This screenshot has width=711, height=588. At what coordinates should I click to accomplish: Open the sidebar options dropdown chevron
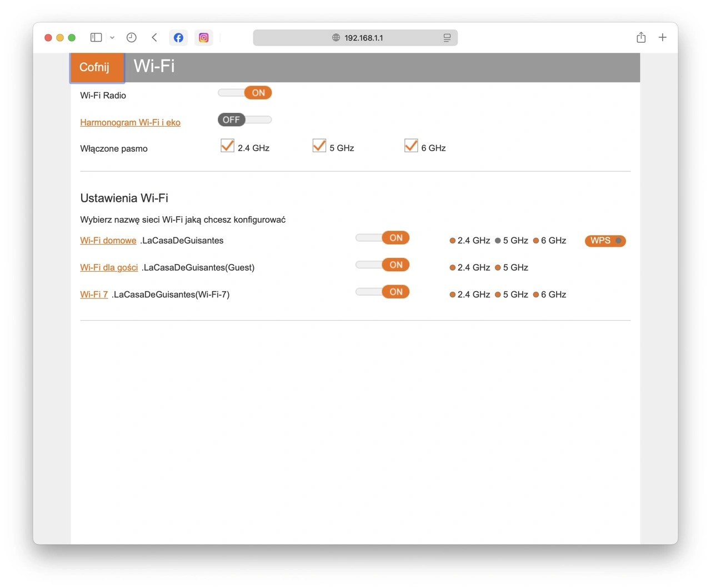(x=112, y=38)
